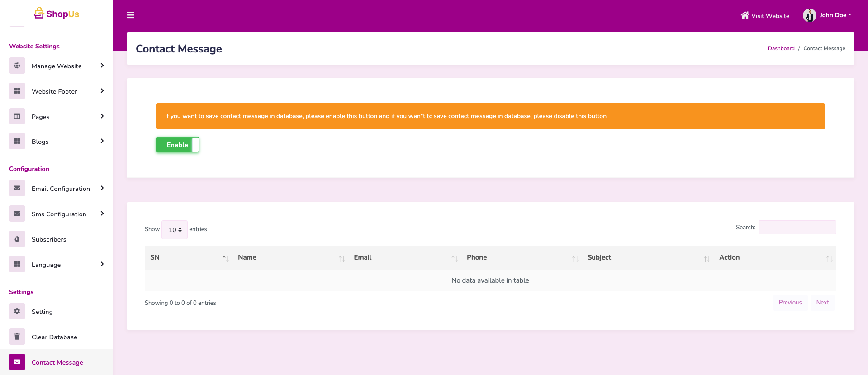
Task: Click the Clear Database trash icon
Action: coord(17,337)
